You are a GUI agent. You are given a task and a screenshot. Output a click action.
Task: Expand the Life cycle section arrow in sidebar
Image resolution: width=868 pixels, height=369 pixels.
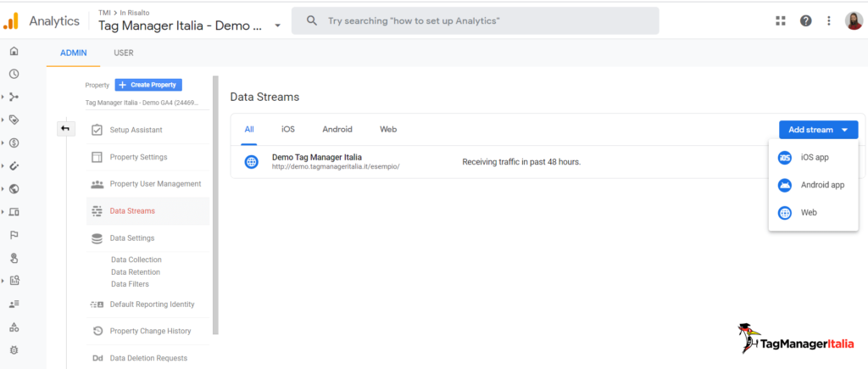point(3,97)
